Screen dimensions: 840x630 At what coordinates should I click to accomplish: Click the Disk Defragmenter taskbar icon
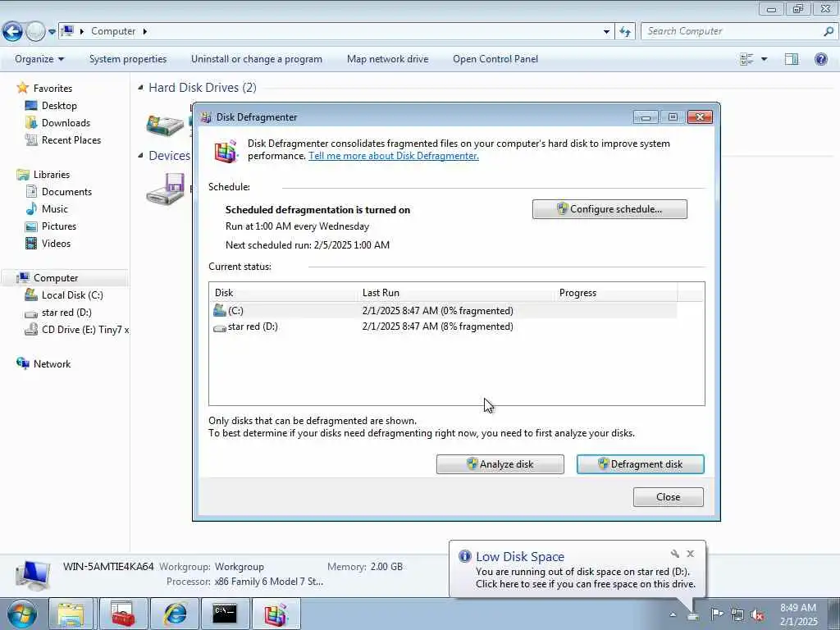(276, 614)
